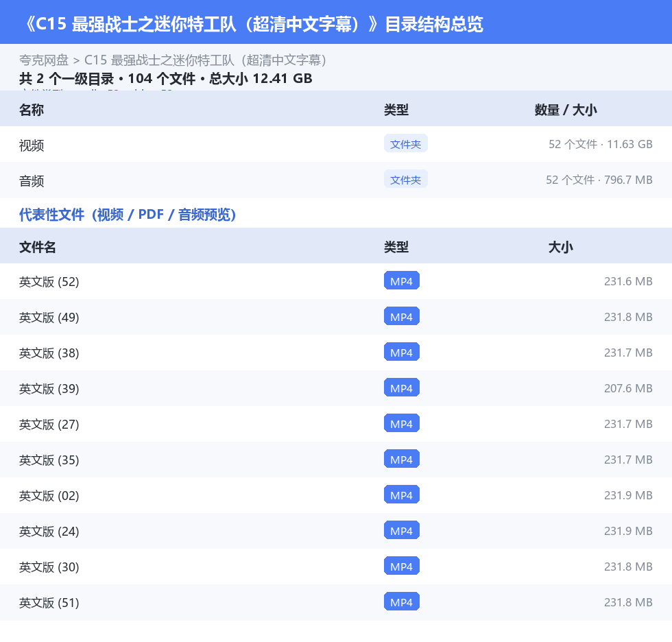Click the C15 最强战士之迷你特工队 breadcrumb folder
Viewport: 672px width, 642px height.
click(205, 60)
